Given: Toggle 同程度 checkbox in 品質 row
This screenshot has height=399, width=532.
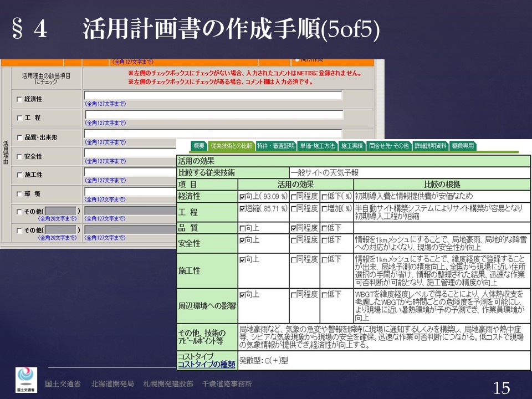Looking at the screenshot, I should 294,228.
